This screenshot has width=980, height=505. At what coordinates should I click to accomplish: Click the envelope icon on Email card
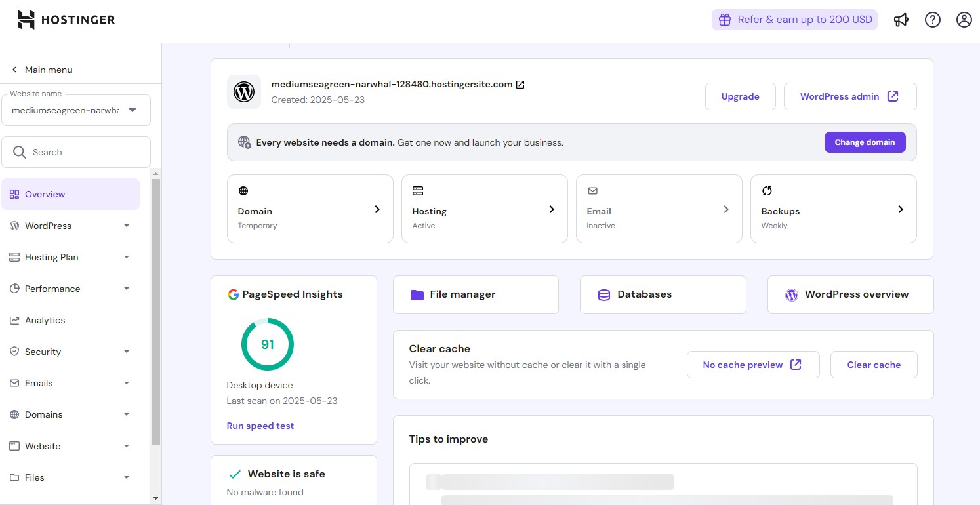click(592, 191)
